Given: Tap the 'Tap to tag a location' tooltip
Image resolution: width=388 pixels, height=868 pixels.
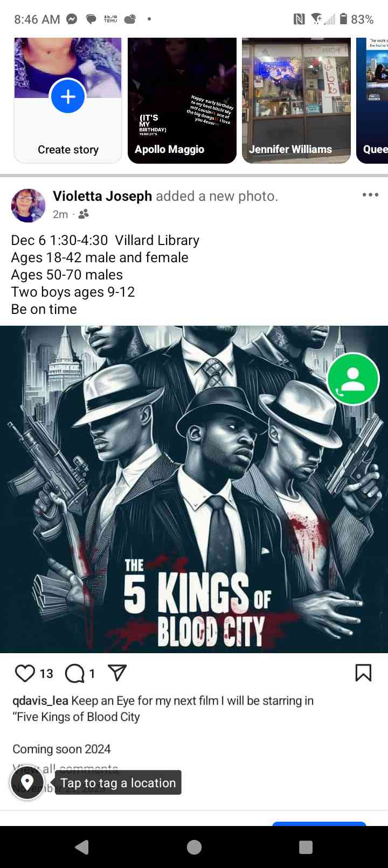Looking at the screenshot, I should (x=118, y=782).
